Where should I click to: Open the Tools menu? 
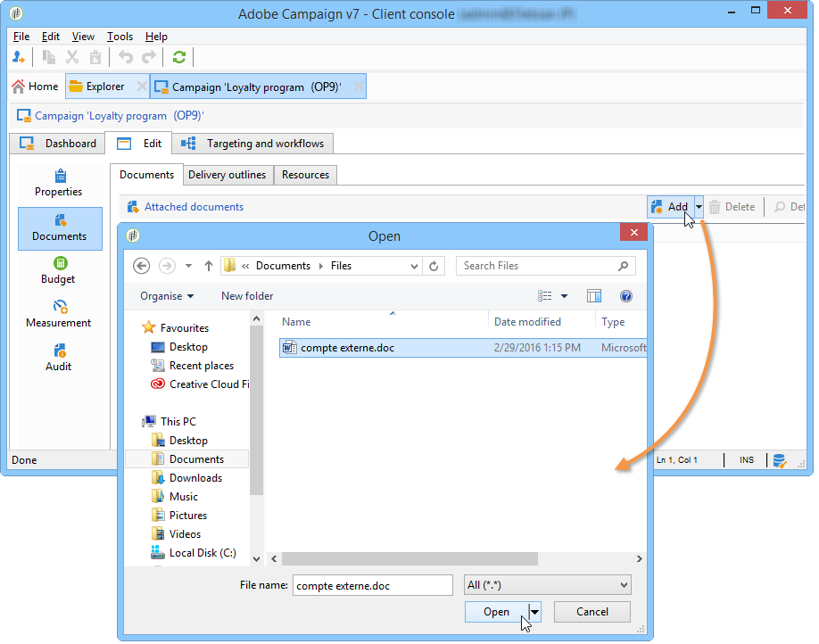point(120,37)
